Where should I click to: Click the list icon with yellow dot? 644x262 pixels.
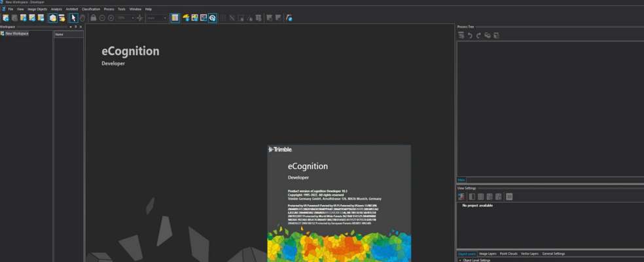tap(62, 18)
